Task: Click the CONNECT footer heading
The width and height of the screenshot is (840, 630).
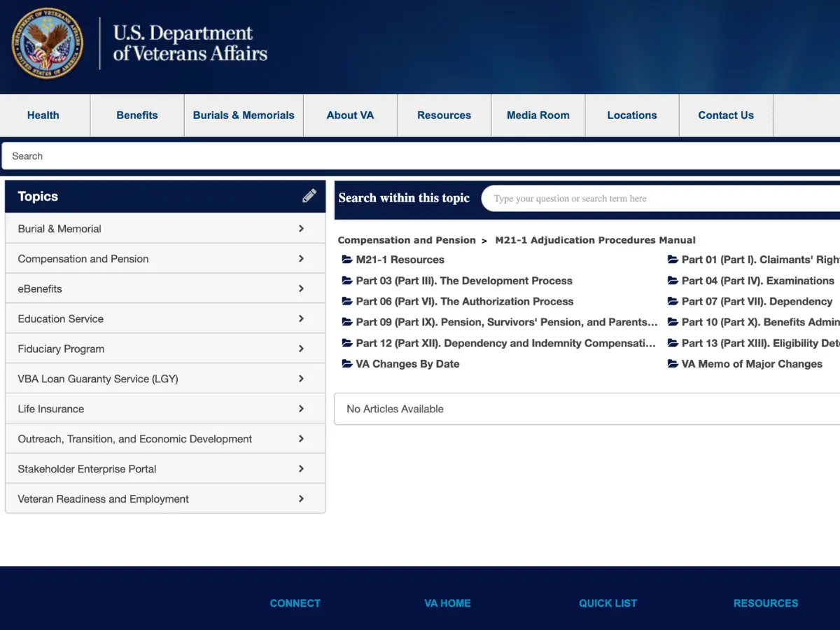Action: [x=295, y=603]
